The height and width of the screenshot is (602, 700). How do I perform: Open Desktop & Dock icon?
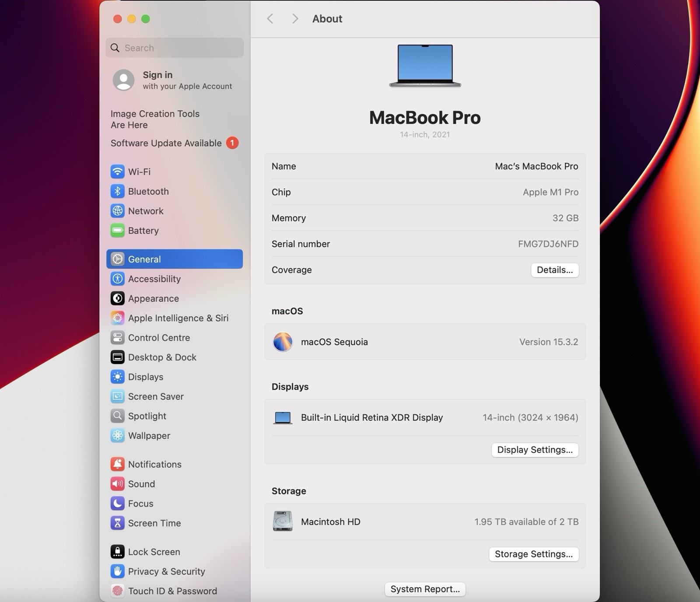click(117, 357)
